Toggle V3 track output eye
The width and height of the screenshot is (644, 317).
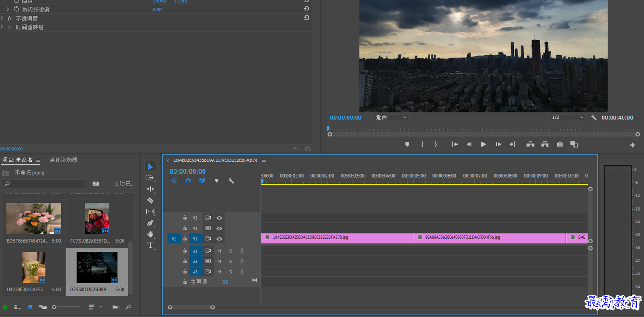pos(219,218)
